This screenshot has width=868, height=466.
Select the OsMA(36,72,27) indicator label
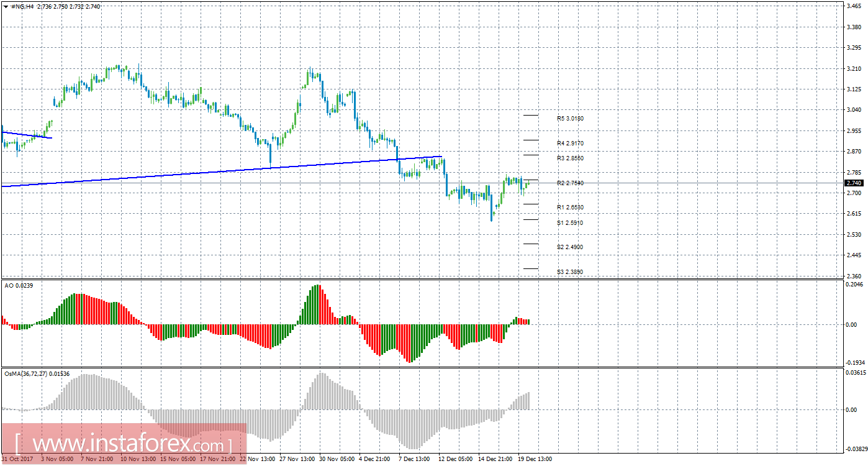point(36,373)
